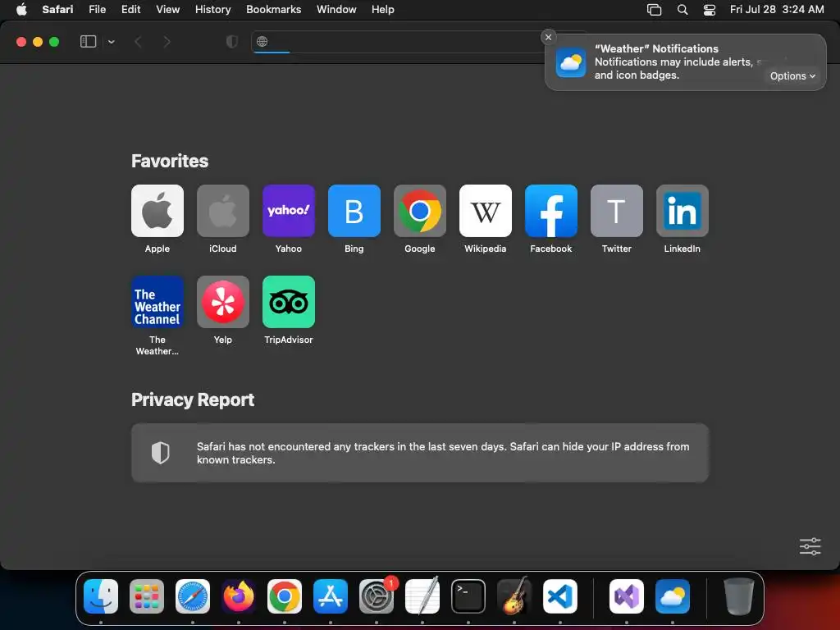840x630 pixels.
Task: Open the History menu
Action: point(212,10)
